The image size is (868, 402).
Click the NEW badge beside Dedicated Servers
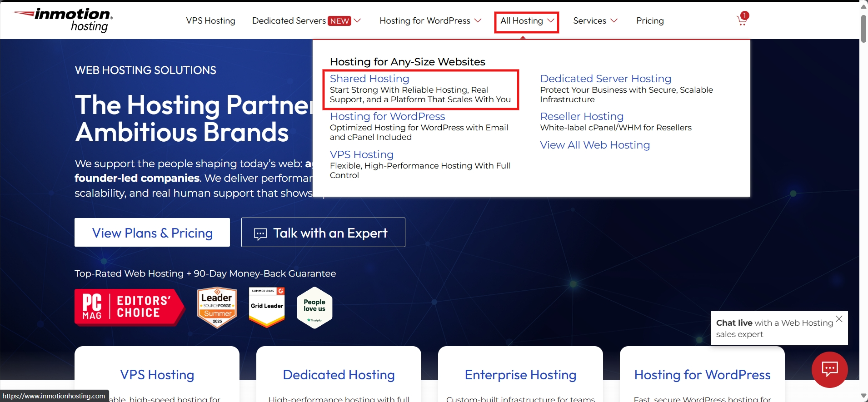(340, 21)
